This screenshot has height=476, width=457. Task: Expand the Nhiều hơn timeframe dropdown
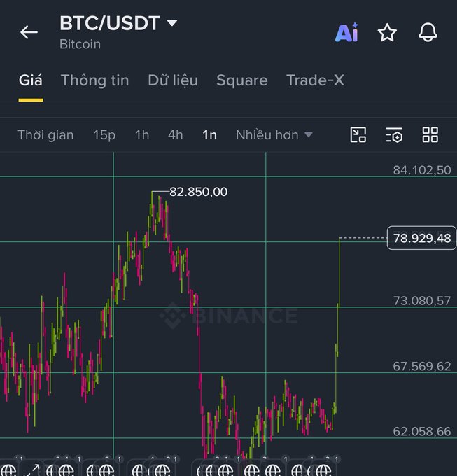click(274, 135)
